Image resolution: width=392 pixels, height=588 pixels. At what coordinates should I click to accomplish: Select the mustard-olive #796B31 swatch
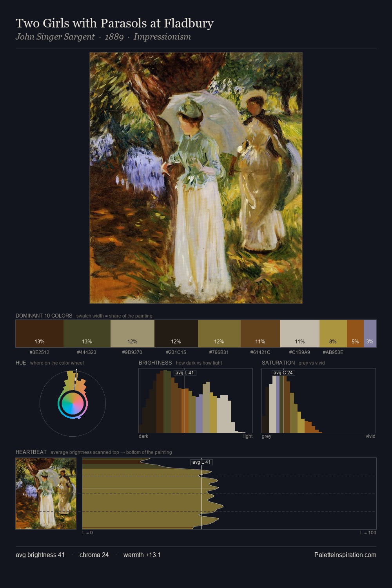coord(219,334)
